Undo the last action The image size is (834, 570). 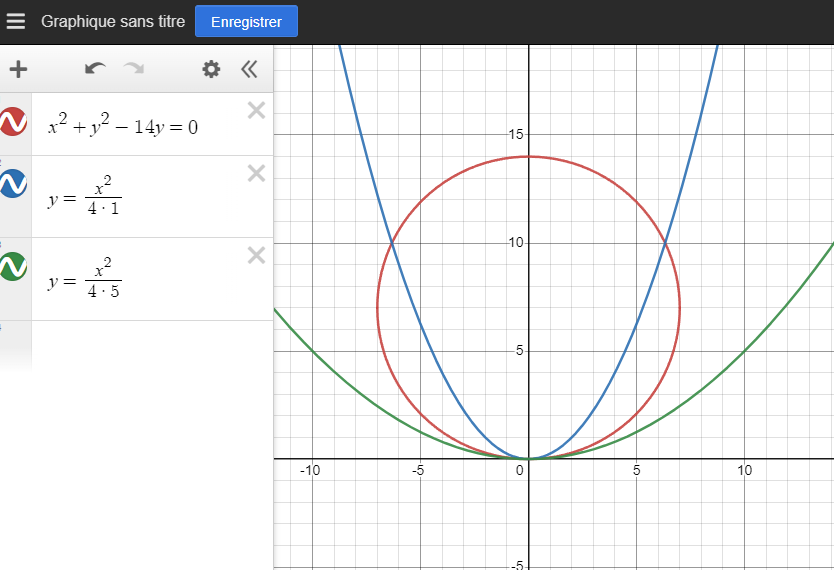pyautogui.click(x=95, y=69)
